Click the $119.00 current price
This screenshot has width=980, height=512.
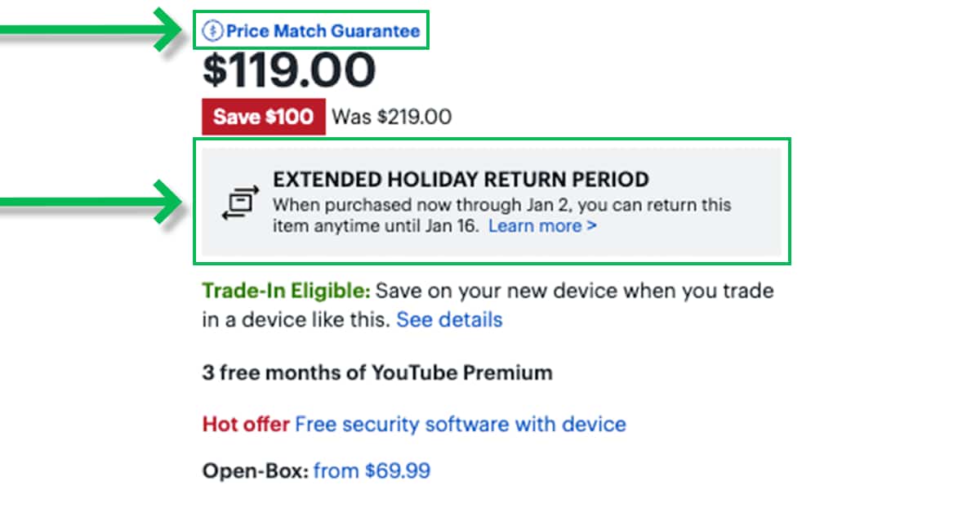pyautogui.click(x=289, y=71)
